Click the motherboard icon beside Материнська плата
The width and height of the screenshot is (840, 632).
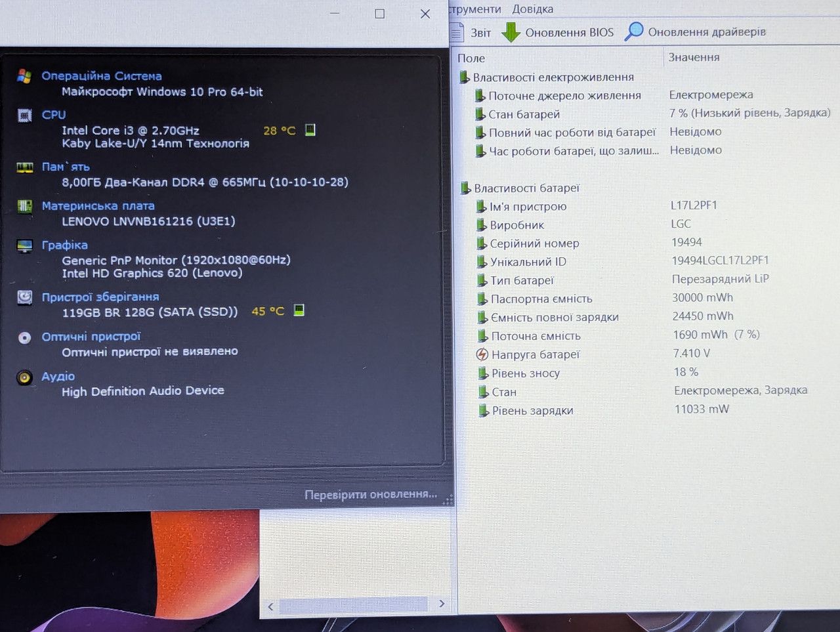click(x=24, y=207)
